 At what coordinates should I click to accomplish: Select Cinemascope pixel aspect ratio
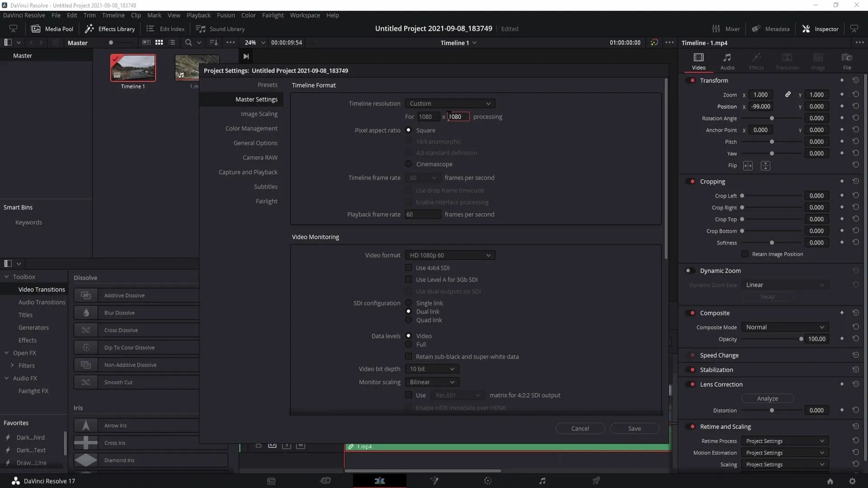(408, 164)
